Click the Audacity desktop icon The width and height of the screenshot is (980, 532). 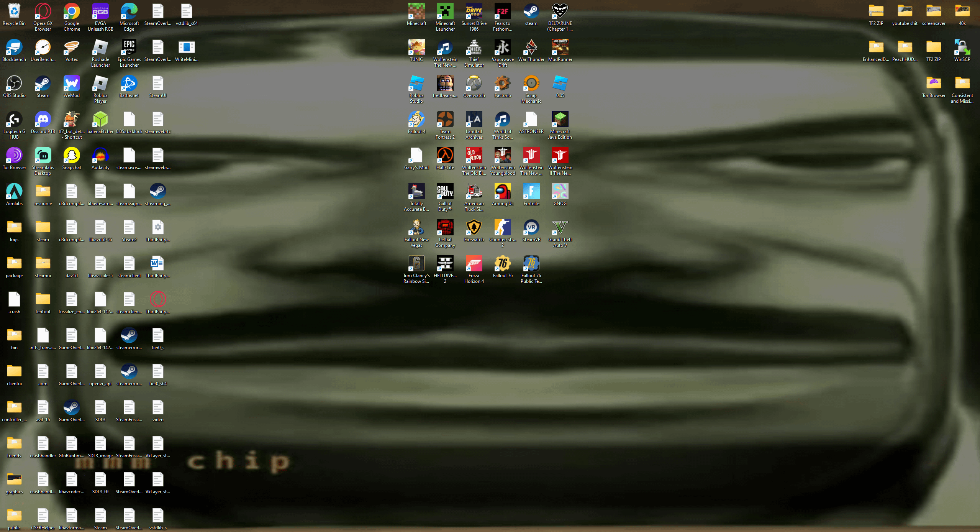pos(100,156)
